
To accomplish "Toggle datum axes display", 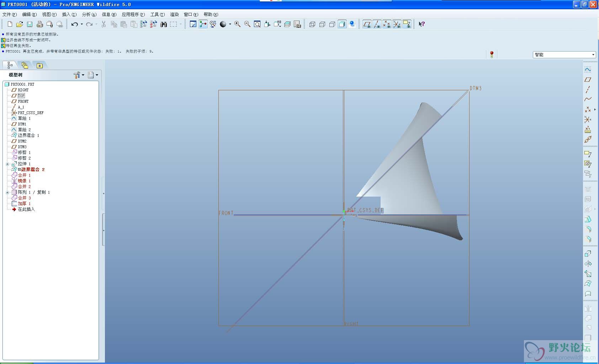I will 377,24.
